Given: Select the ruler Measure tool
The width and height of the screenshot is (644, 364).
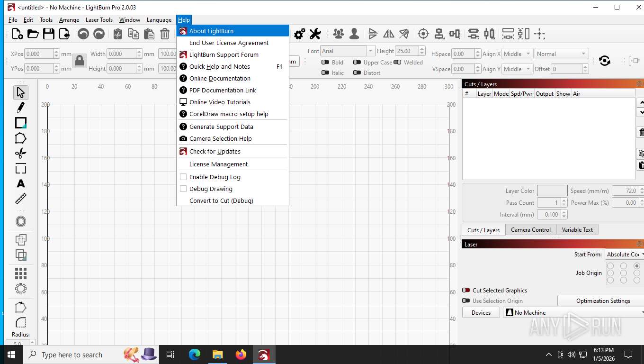Looking at the screenshot, I should click(x=20, y=199).
